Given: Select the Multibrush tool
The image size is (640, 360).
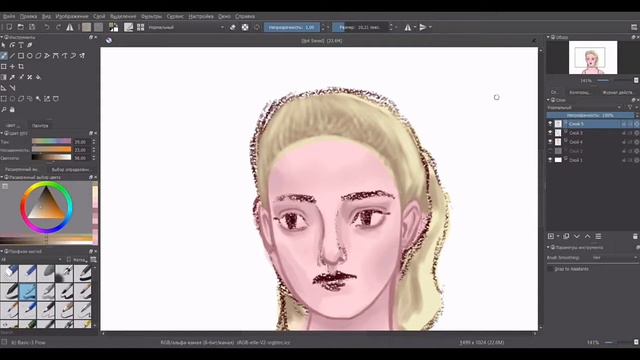Looking at the screenshot, I should [x=82, y=56].
